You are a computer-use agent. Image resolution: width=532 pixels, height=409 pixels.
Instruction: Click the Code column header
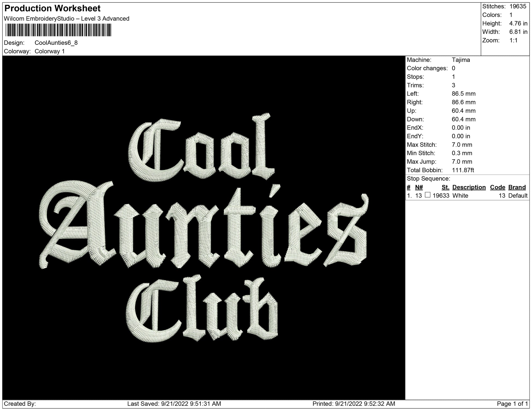498,187
